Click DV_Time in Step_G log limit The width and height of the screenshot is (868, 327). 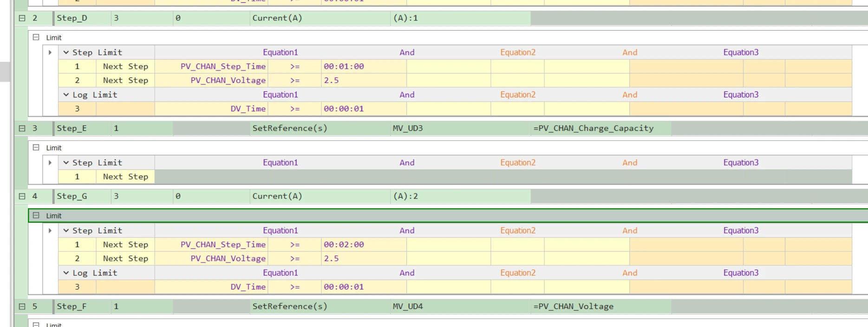pyautogui.click(x=211, y=287)
